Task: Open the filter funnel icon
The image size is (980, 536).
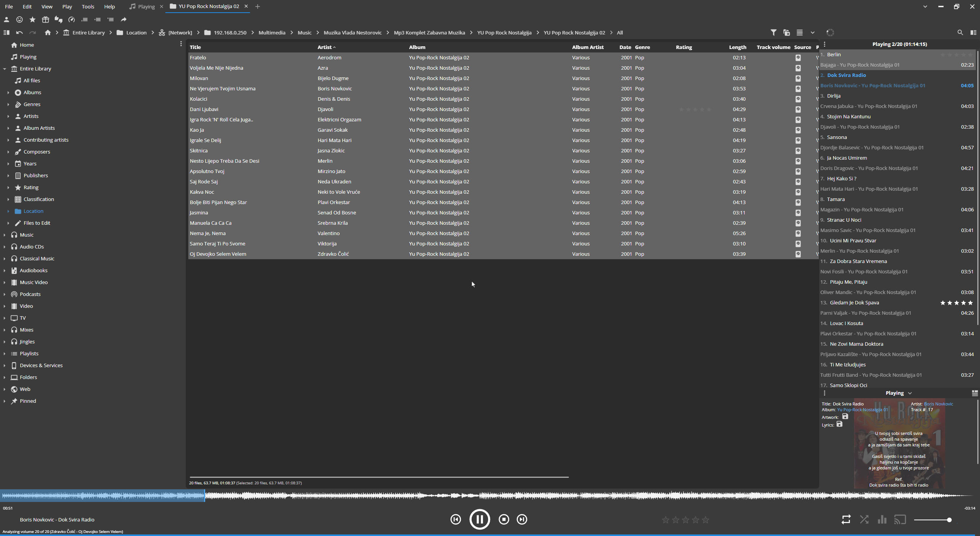Action: point(773,33)
